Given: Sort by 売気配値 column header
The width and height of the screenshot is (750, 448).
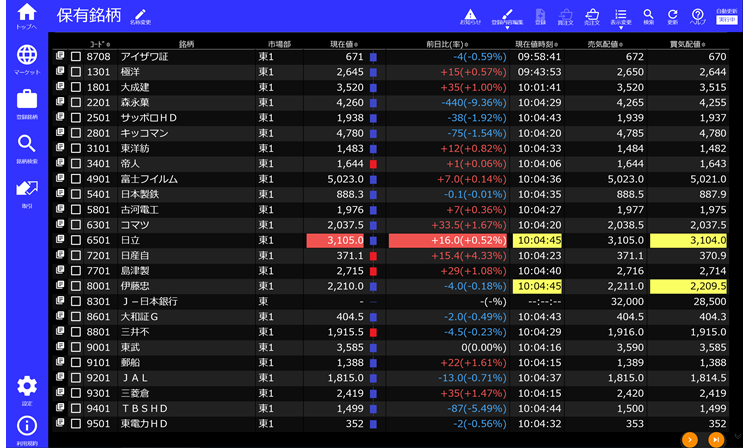Looking at the screenshot, I should point(605,44).
